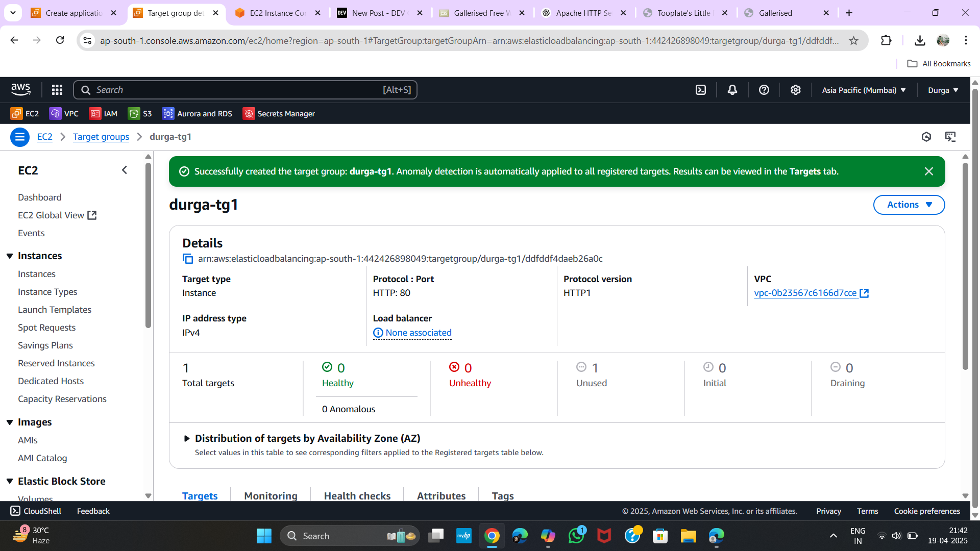
Task: Open Dashboard in the EC2 sidebar
Action: click(40, 197)
